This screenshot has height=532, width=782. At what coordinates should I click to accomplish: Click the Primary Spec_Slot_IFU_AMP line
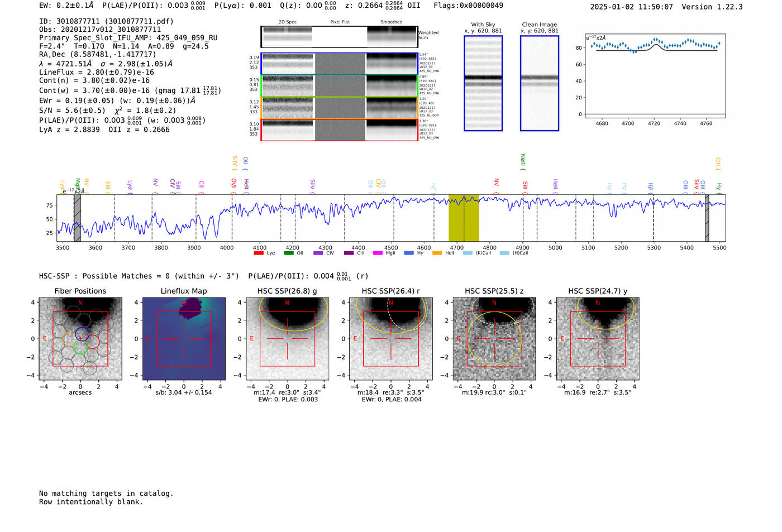click(x=128, y=38)
